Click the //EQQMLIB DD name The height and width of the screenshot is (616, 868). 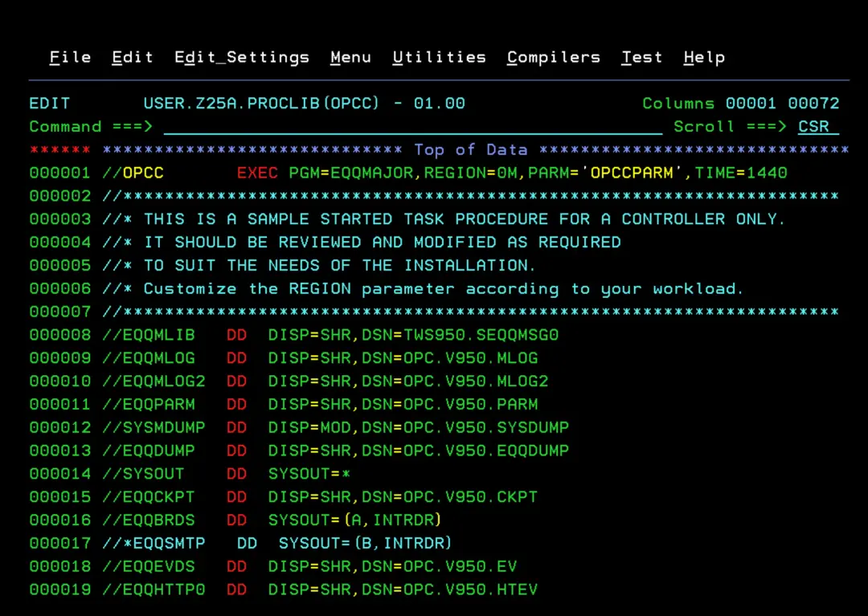coord(149,336)
